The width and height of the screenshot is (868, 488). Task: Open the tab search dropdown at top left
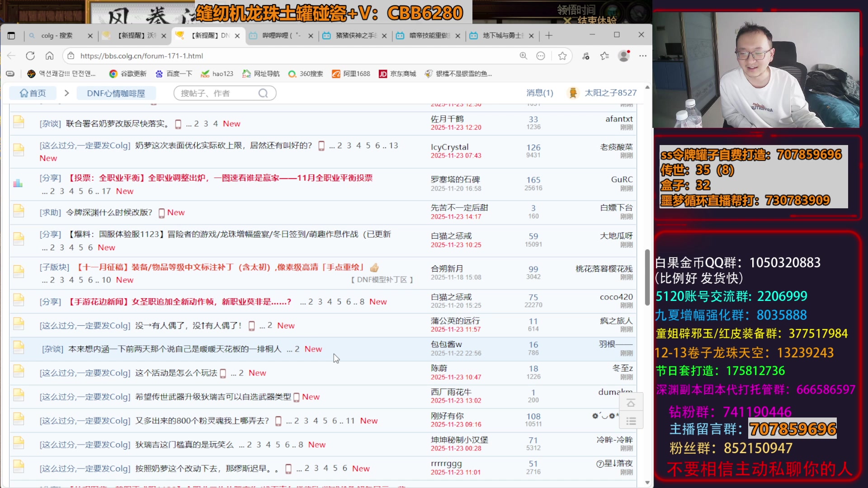pyautogui.click(x=11, y=35)
